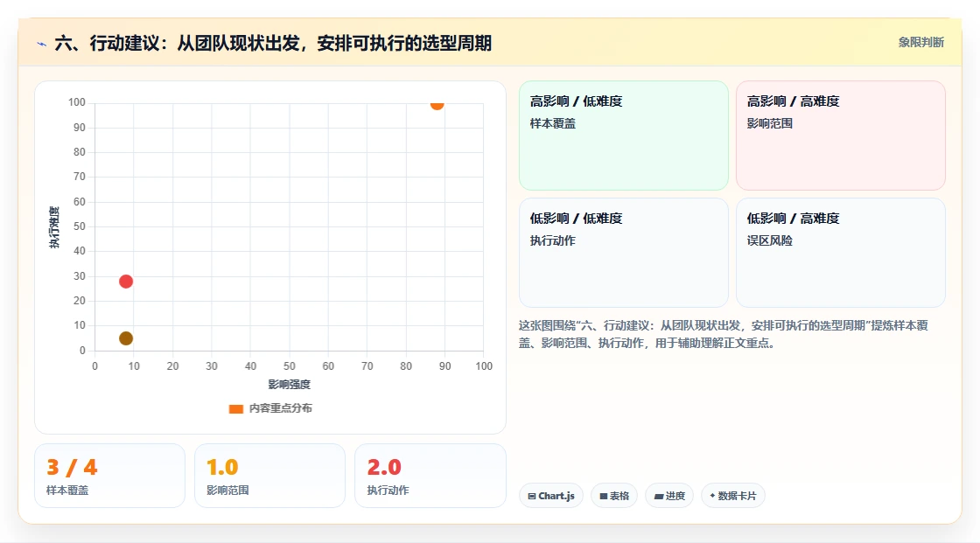Open the 低影响 / 低难度 quadrant card
980x543 pixels.
tap(624, 253)
